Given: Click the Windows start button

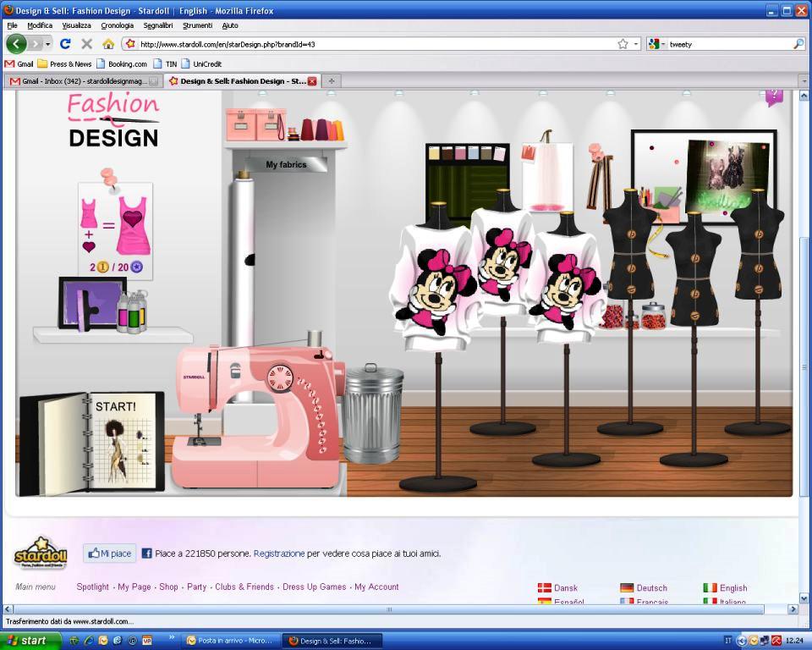Looking at the screenshot, I should click(30, 641).
